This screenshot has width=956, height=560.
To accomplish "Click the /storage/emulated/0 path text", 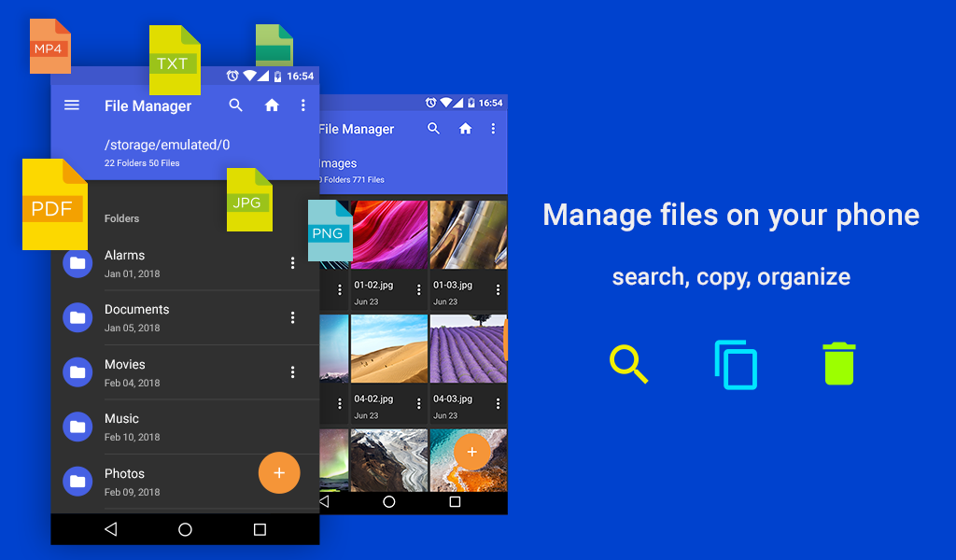I will point(167,145).
